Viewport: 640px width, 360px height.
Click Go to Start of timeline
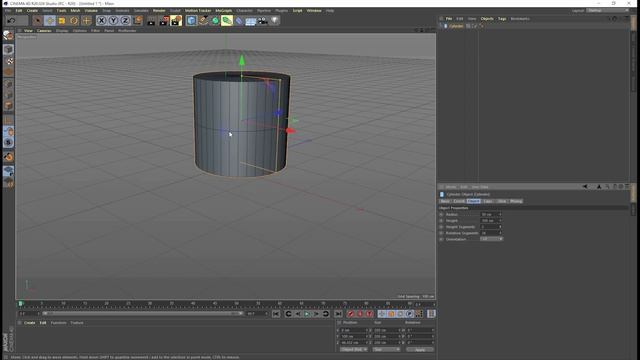[276, 314]
